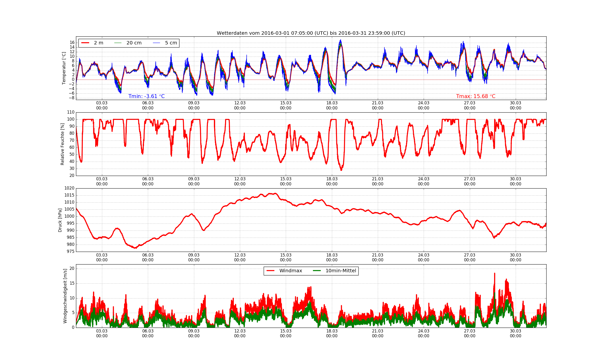Click the '18.03 00:00' date label under the temperature plot
Viewport: 607px width, 364px height.
[332, 106]
